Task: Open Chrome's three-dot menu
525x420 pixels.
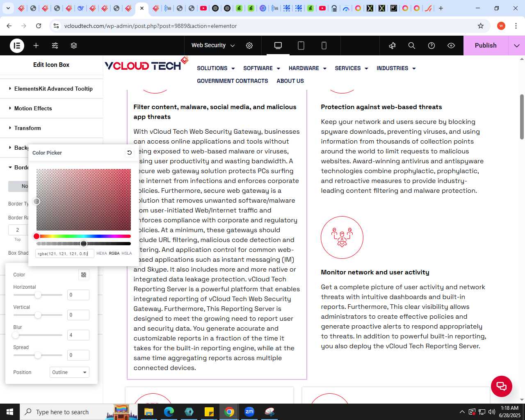Action: [x=516, y=26]
